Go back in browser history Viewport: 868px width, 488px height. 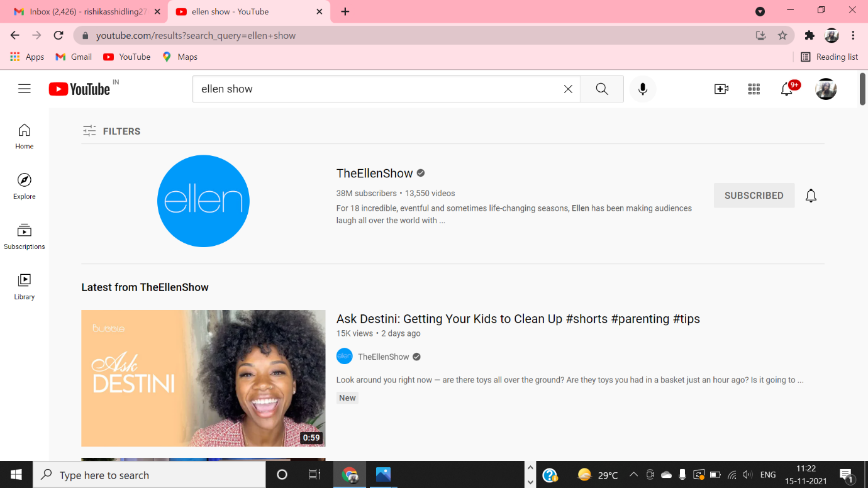click(15, 36)
